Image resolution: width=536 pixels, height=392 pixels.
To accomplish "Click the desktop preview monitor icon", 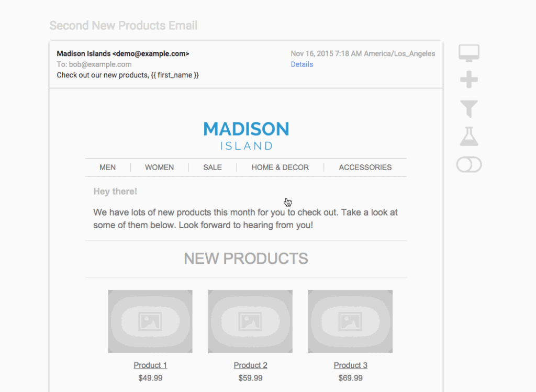I will (x=469, y=53).
